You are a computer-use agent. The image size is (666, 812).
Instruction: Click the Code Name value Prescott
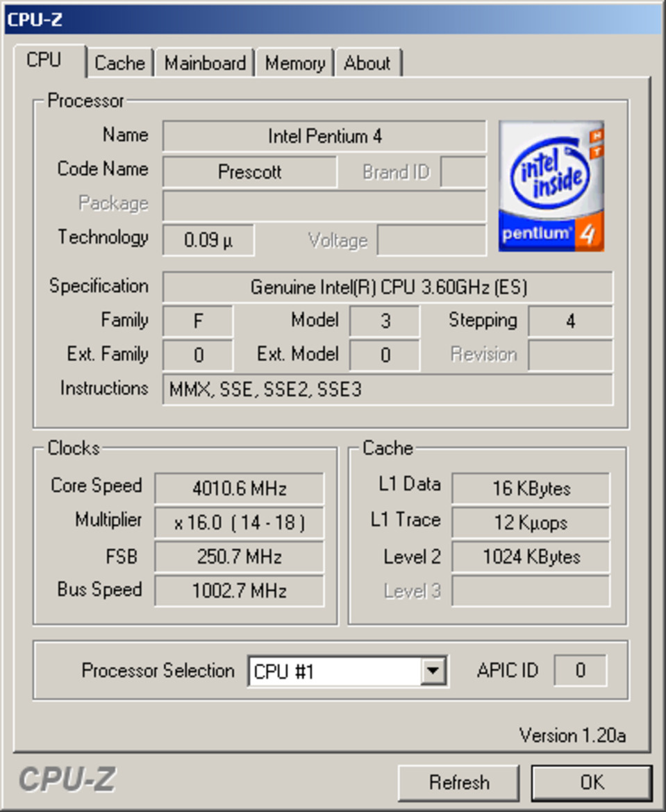click(249, 171)
